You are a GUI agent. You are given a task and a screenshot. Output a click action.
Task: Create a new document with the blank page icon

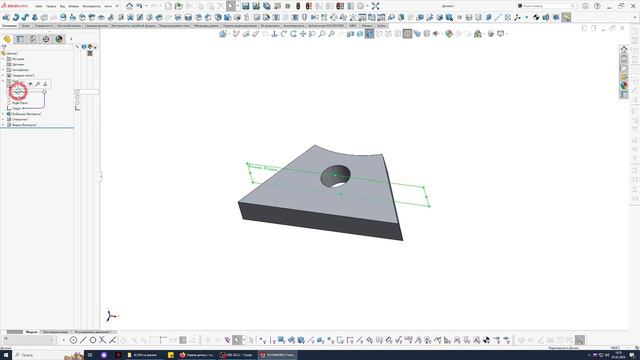[x=168, y=6]
